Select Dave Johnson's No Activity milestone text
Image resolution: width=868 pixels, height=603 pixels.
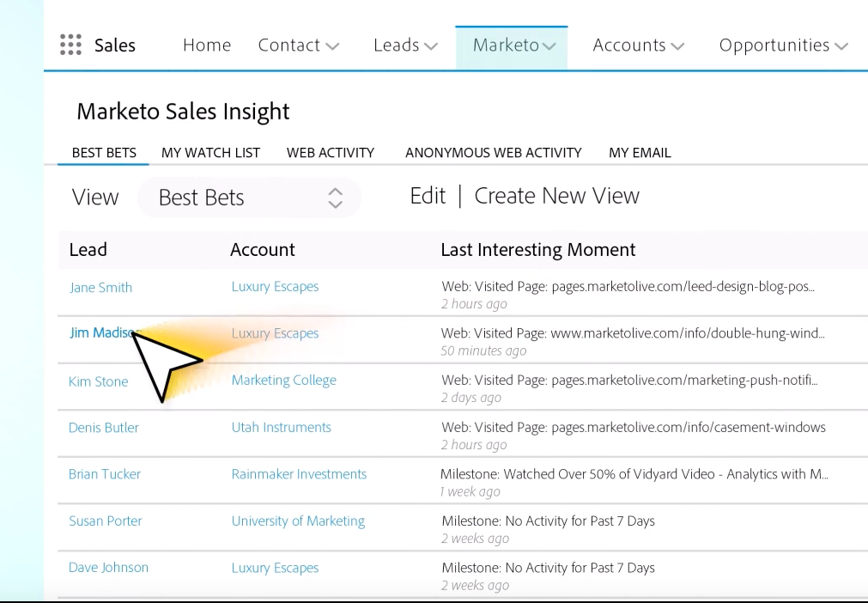[x=548, y=568]
